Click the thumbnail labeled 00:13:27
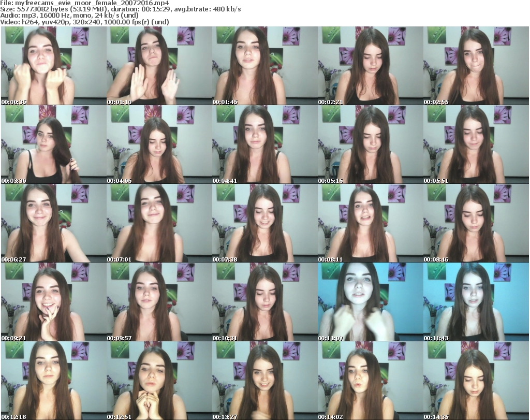This screenshot has height=420, width=530. [264, 381]
